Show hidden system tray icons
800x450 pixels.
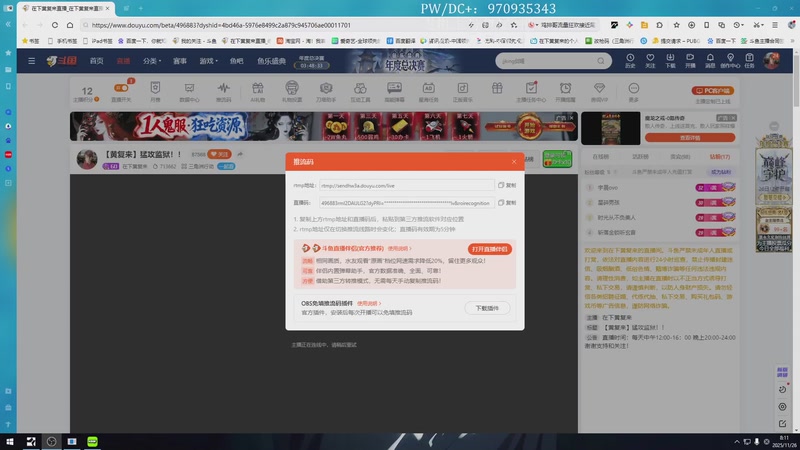coord(737,441)
